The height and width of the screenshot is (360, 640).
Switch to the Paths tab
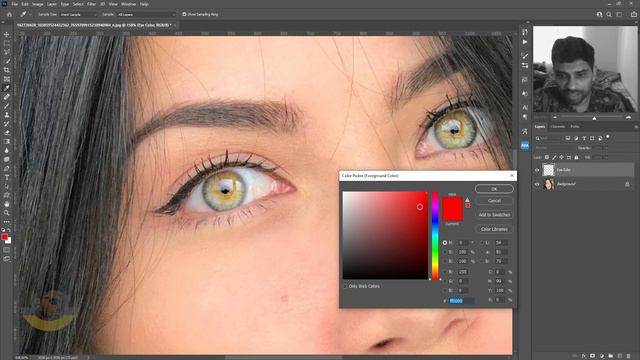pos(575,127)
